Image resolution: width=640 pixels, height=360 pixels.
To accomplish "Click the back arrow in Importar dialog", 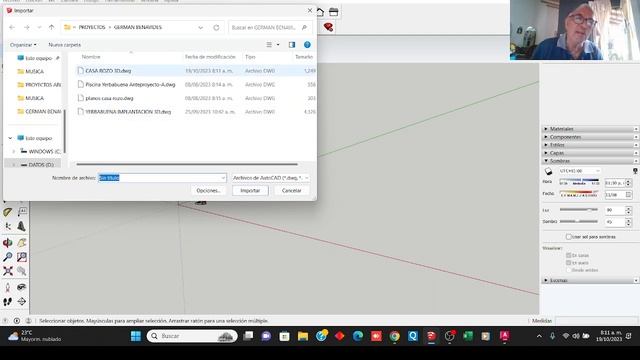I will (12, 27).
